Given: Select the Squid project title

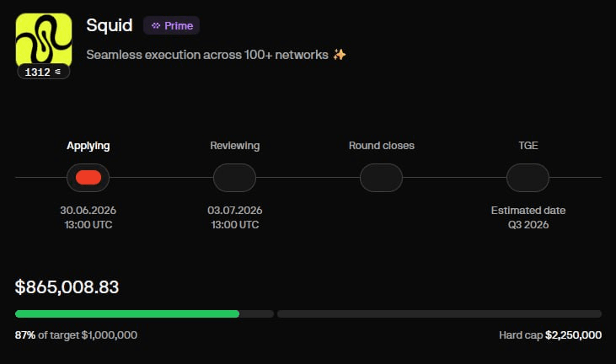Looking at the screenshot, I should 110,25.
